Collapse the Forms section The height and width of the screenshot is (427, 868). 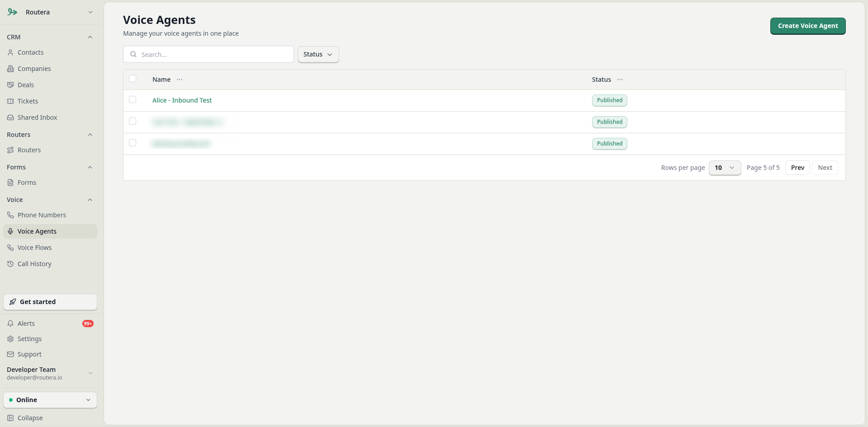(x=90, y=167)
